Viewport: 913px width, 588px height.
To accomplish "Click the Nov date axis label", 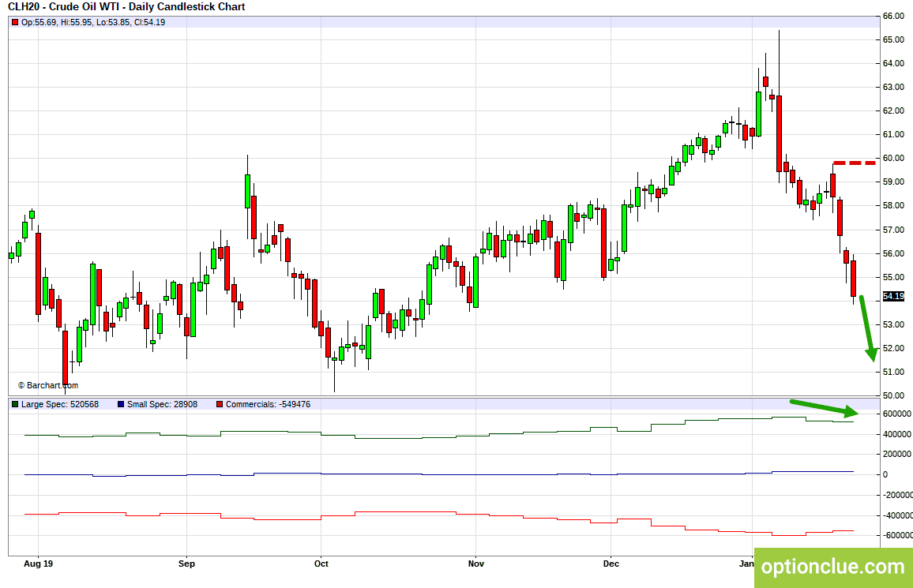I will pyautogui.click(x=475, y=564).
